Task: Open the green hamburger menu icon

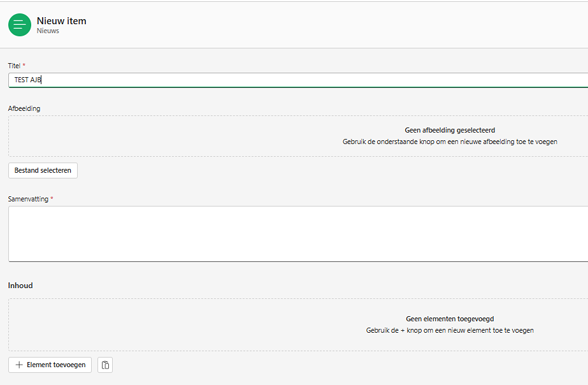Action: pyautogui.click(x=20, y=25)
